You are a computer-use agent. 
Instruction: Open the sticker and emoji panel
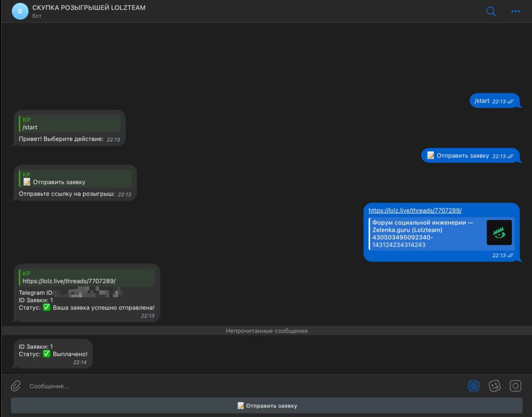pyautogui.click(x=495, y=386)
